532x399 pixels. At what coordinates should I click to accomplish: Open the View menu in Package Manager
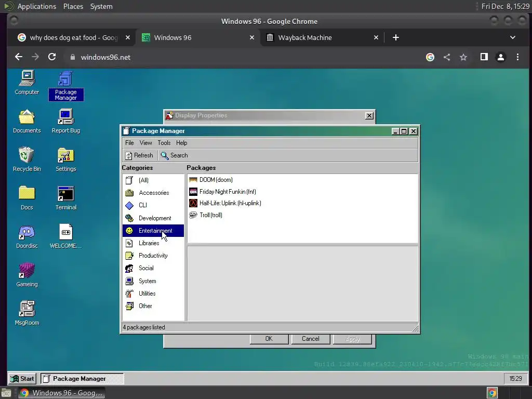click(x=145, y=143)
